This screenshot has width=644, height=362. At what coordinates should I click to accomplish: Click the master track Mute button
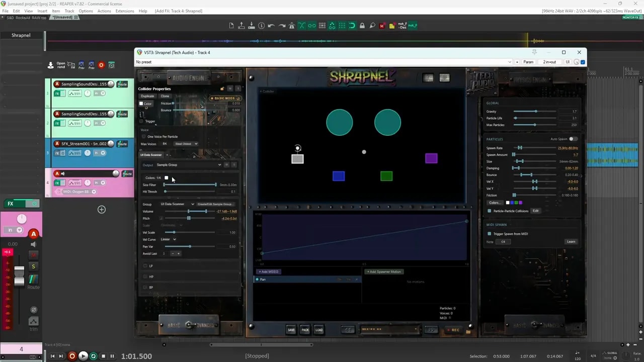coord(34,255)
